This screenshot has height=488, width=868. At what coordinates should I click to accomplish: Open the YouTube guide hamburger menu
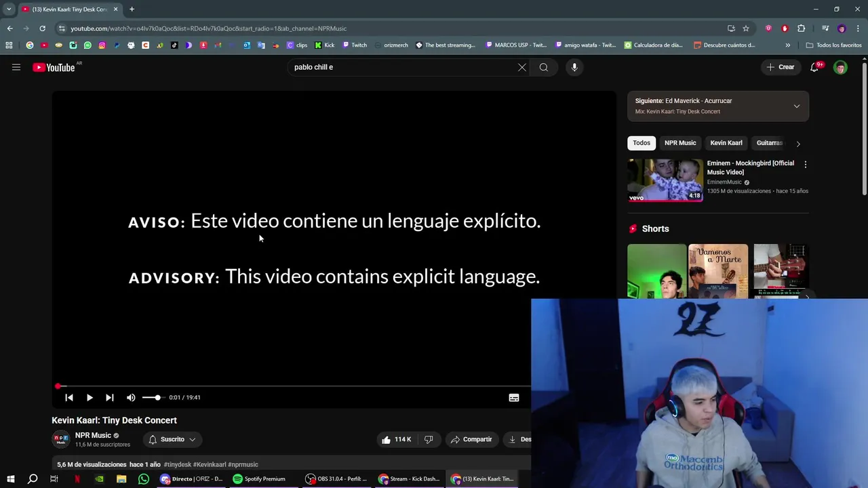tap(16, 67)
